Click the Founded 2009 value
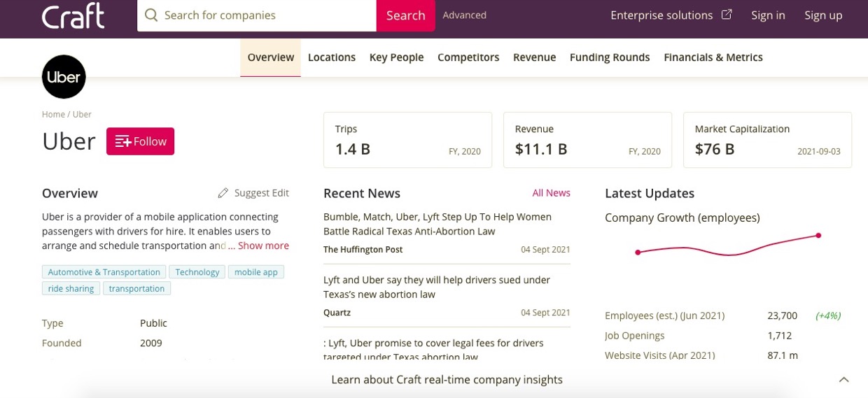 [151, 343]
